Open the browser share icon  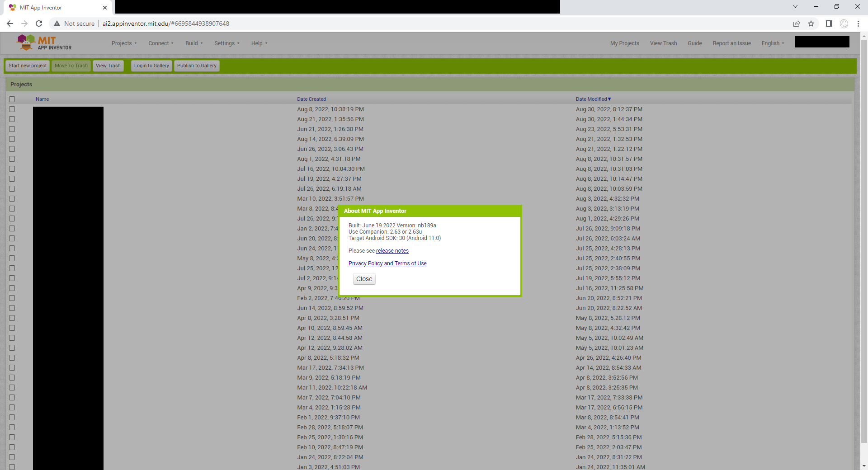pos(797,23)
